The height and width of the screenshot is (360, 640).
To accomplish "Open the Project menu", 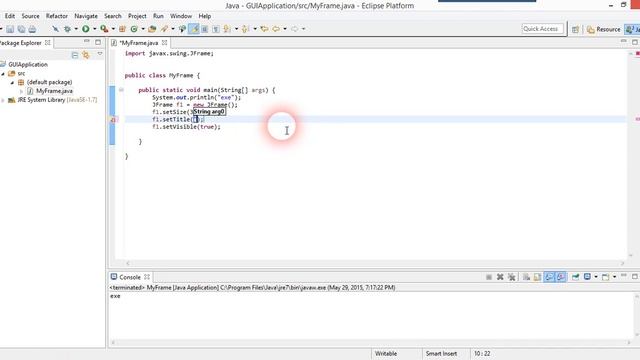I will (137, 16).
